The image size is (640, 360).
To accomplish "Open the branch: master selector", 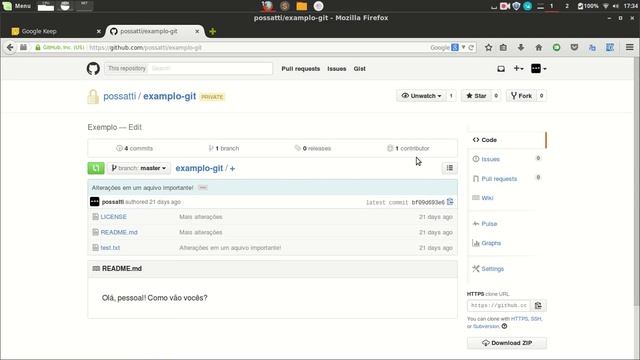I will click(139, 168).
